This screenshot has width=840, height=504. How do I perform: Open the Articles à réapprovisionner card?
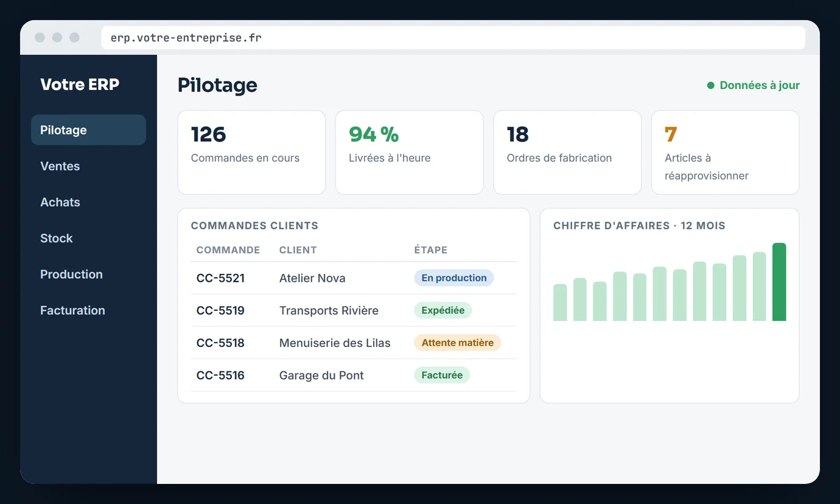click(725, 152)
